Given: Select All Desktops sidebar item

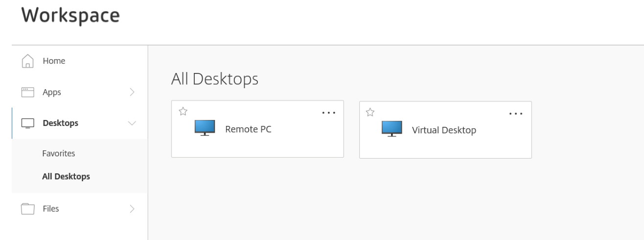Looking at the screenshot, I should coord(66,177).
